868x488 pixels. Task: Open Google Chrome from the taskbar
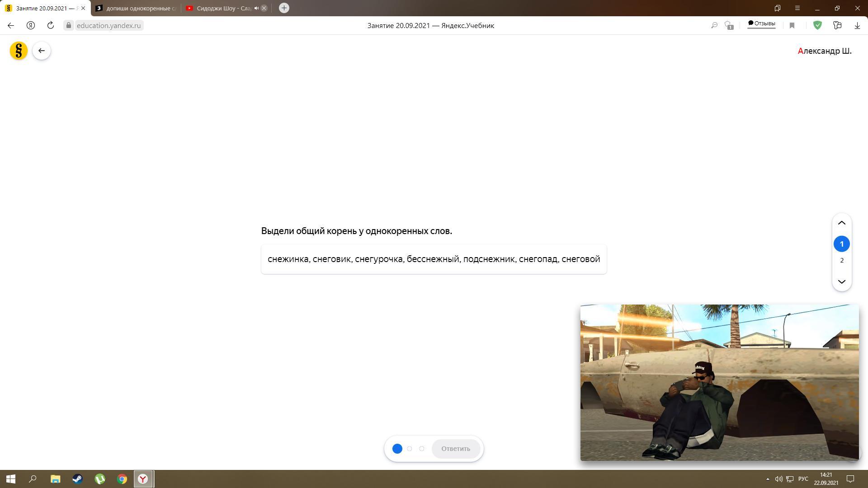tap(122, 479)
